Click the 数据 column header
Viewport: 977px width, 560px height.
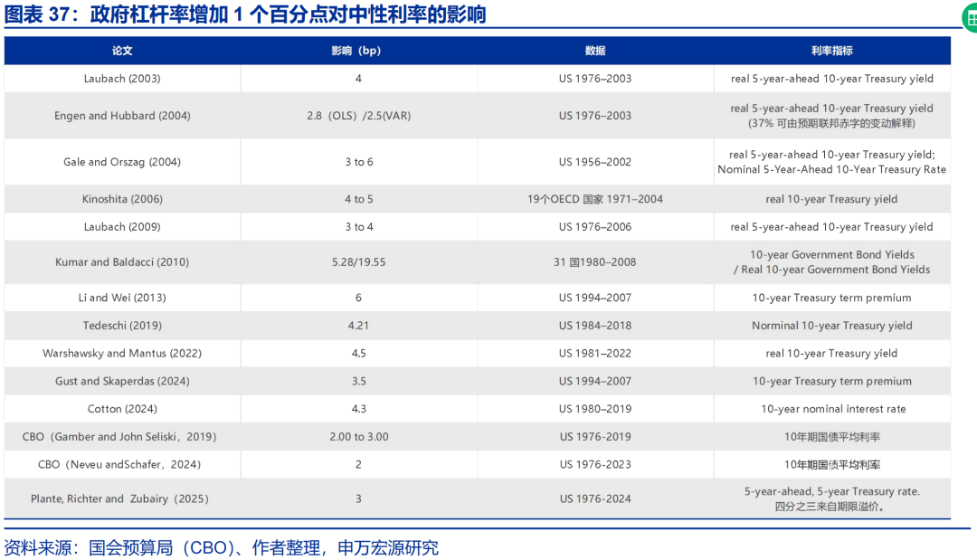pos(595,51)
